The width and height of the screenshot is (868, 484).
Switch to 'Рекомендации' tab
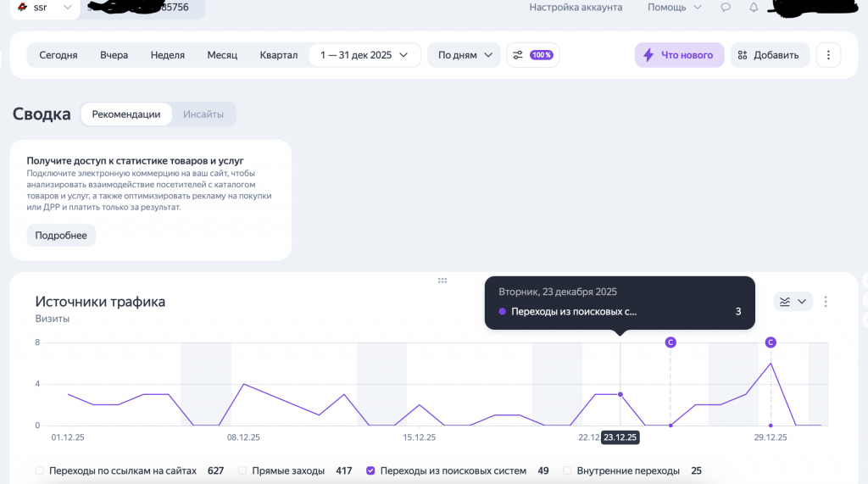coord(126,114)
